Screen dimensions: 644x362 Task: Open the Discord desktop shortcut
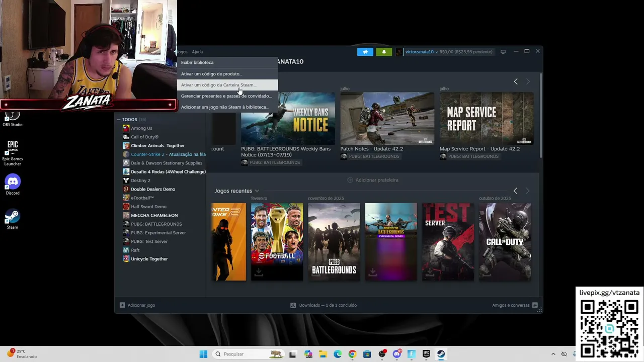click(x=13, y=185)
